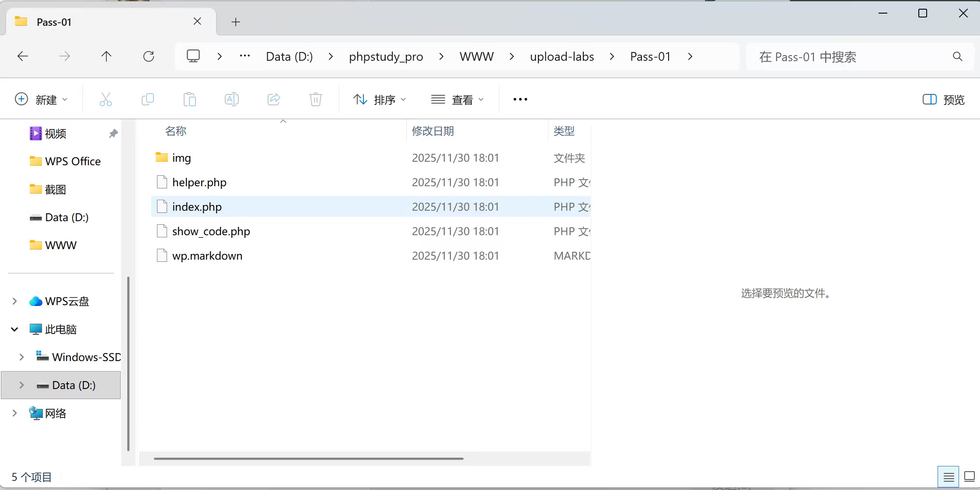Viewport: 980px width, 490px height.
Task: Open the 查看 view dropdown
Action: click(457, 100)
